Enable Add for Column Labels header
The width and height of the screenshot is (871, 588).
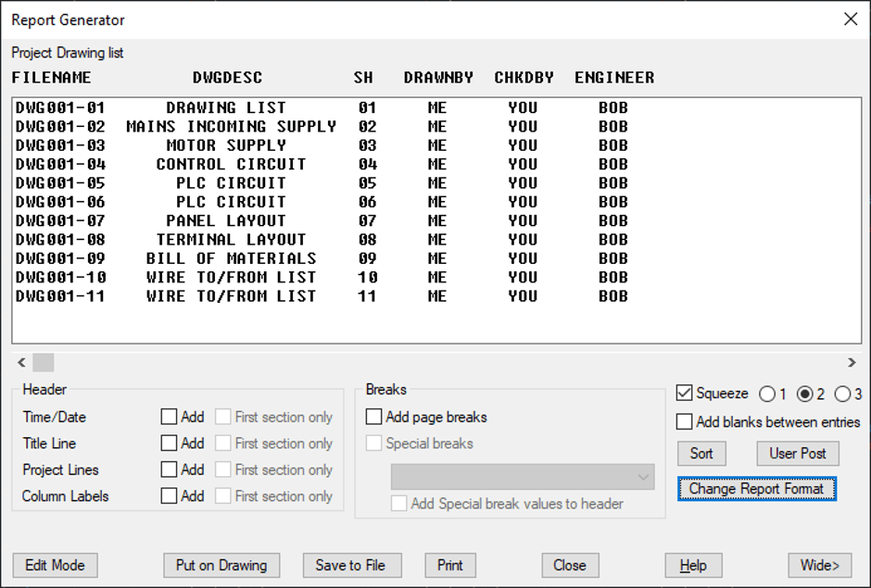(169, 495)
